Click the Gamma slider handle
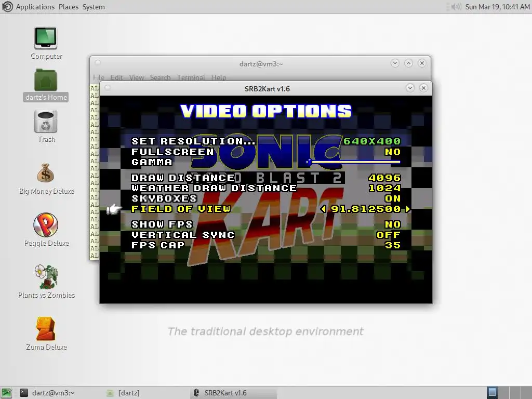Image resolution: width=532 pixels, height=399 pixels. click(309, 162)
